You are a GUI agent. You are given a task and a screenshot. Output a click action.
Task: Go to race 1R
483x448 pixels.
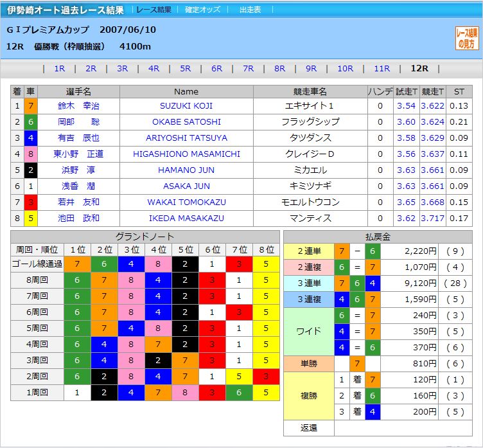click(x=60, y=68)
